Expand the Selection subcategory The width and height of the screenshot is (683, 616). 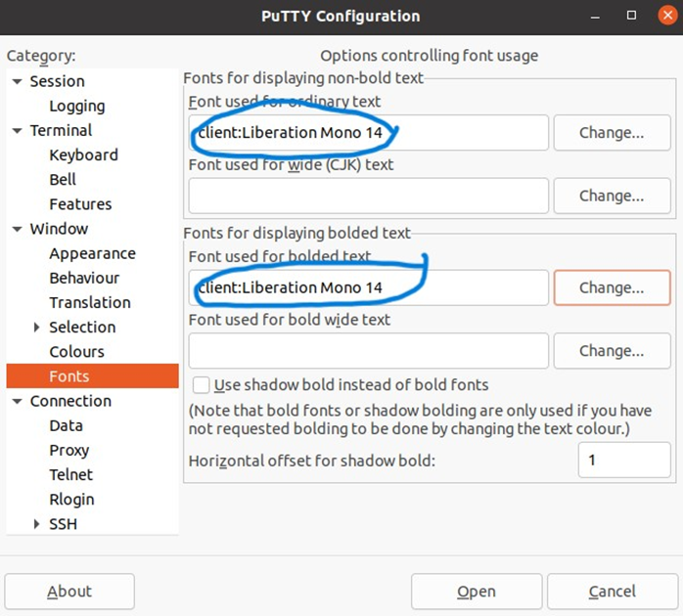pyautogui.click(x=37, y=327)
